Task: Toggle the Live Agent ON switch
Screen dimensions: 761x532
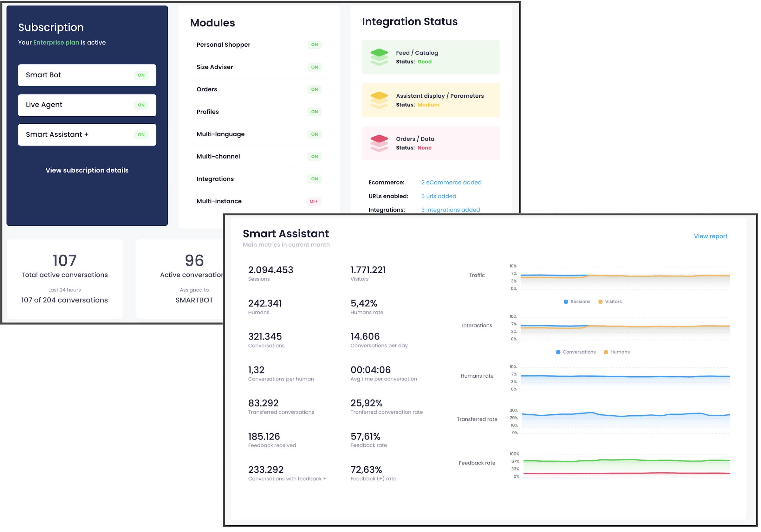Action: [x=141, y=105]
